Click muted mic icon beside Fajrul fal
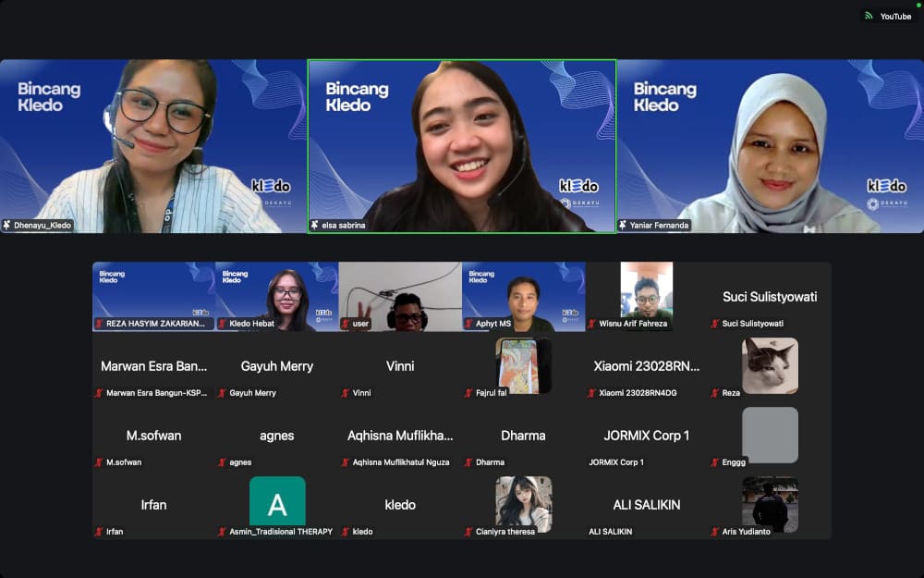The height and width of the screenshot is (578, 924). [x=468, y=393]
